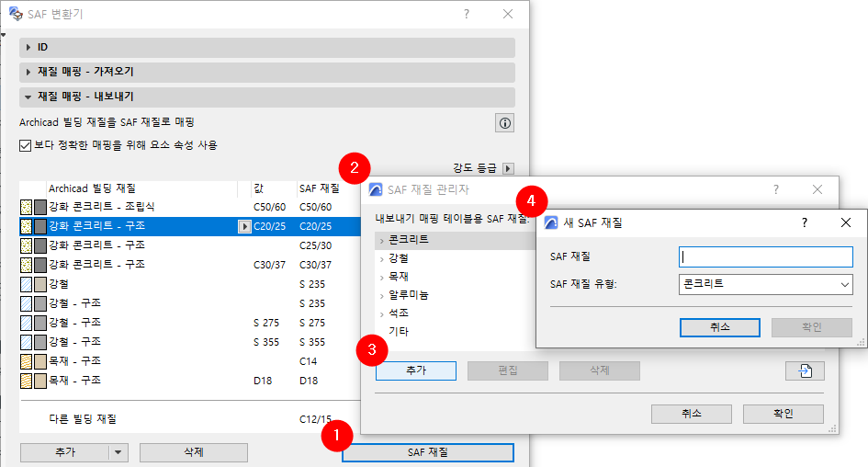Open the 추가 dropdown arrow in SAF 변환기
The height and width of the screenshot is (467, 868).
118,452
